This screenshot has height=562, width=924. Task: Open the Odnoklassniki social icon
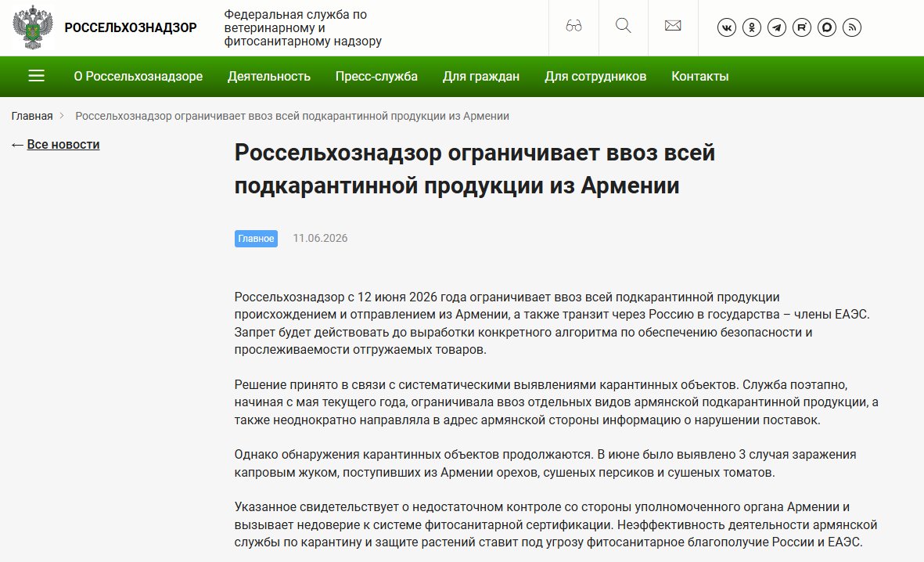point(751,27)
